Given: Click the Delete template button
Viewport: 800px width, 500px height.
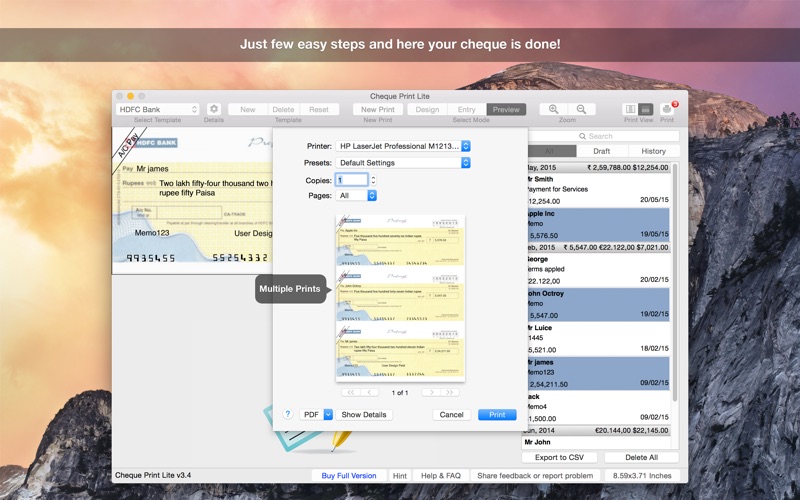Looking at the screenshot, I should 283,109.
